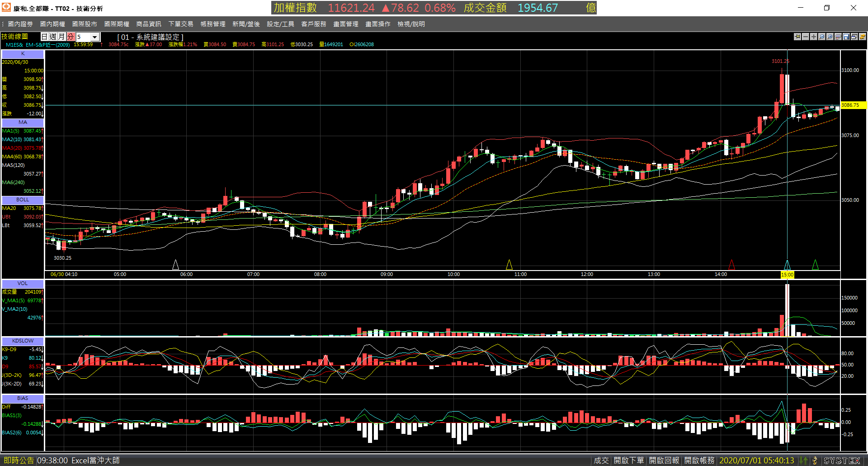Open the 畫面操作 menu

click(378, 24)
